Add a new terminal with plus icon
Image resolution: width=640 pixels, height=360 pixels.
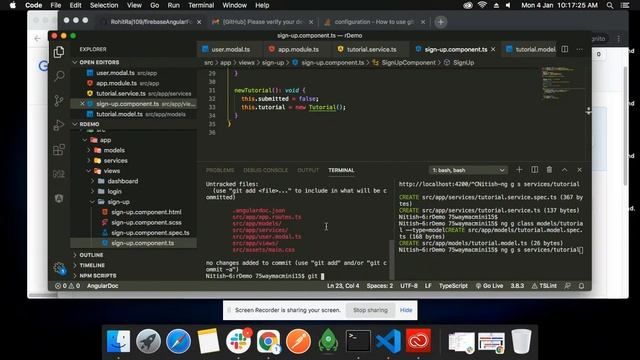pyautogui.click(x=519, y=170)
